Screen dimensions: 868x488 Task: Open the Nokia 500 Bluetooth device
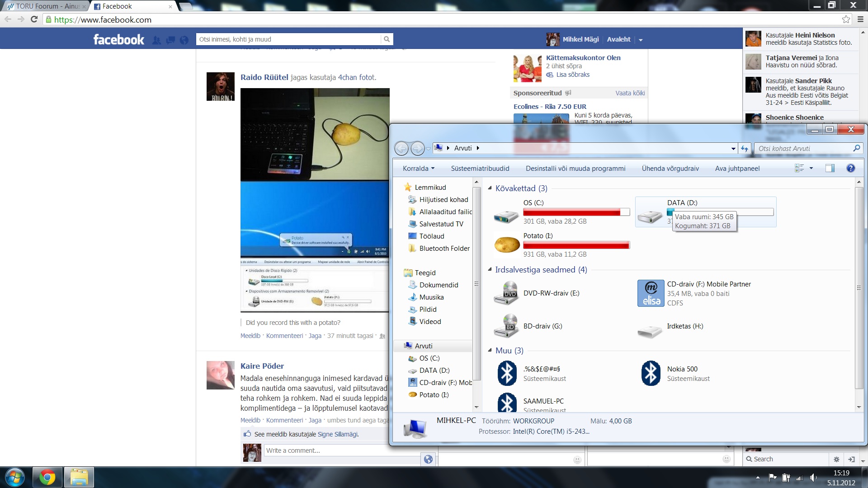tap(651, 373)
